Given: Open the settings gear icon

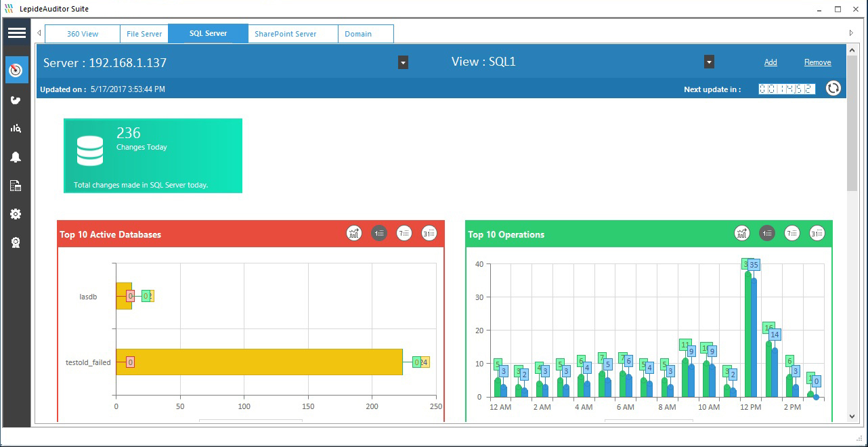Looking at the screenshot, I should 16,214.
